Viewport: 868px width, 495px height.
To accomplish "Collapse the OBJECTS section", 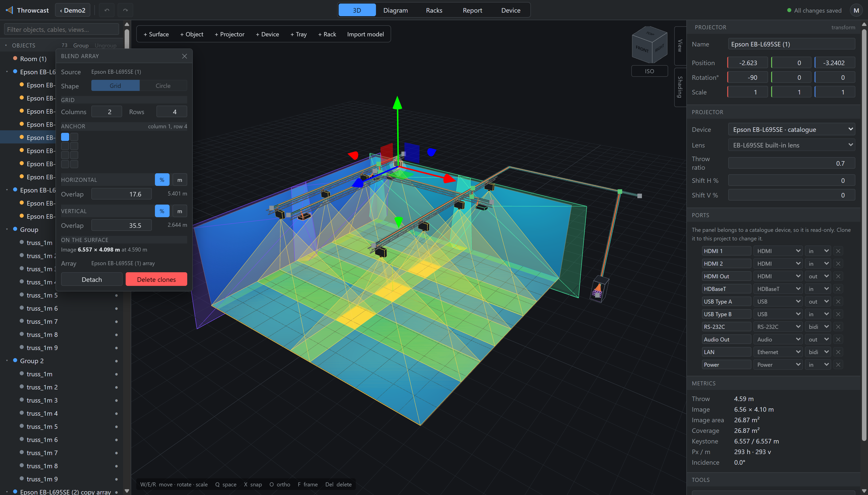I will pyautogui.click(x=6, y=45).
